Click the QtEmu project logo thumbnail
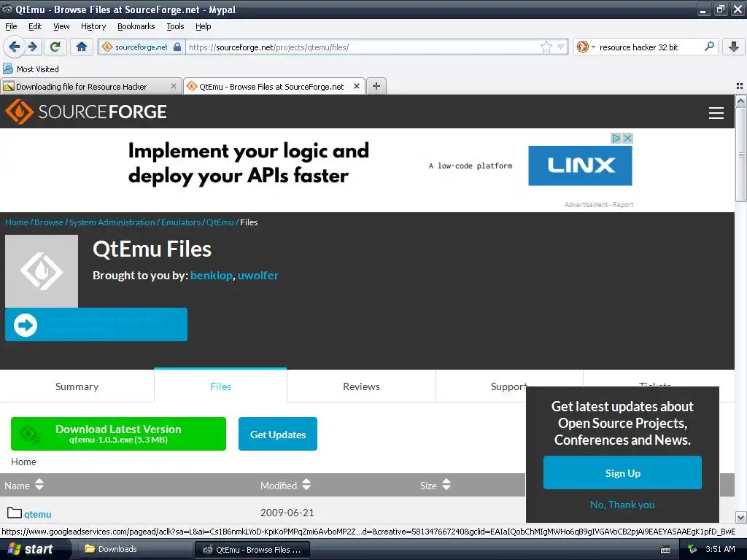The width and height of the screenshot is (747, 560). (42, 271)
